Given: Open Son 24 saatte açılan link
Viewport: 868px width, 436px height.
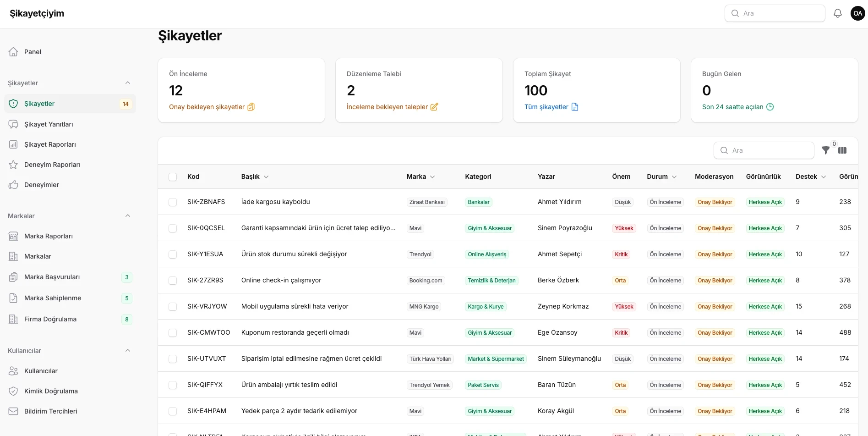Looking at the screenshot, I should (737, 107).
